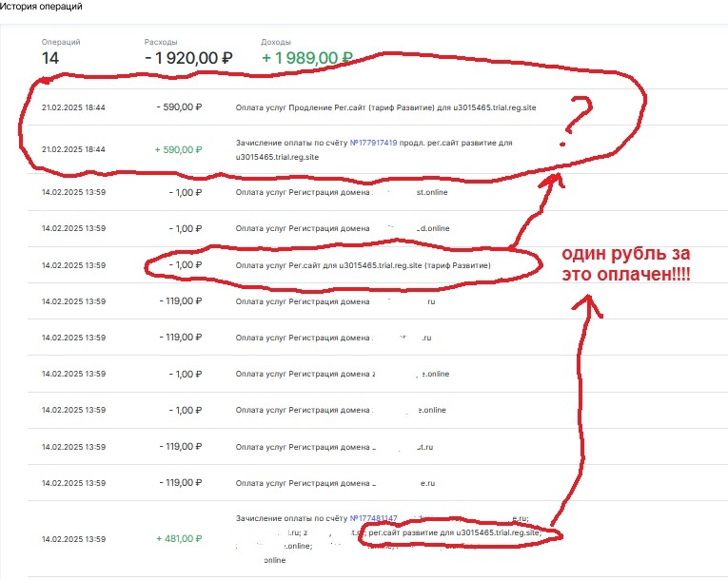Select the +590,00 ₽ deposit row

click(x=378, y=149)
